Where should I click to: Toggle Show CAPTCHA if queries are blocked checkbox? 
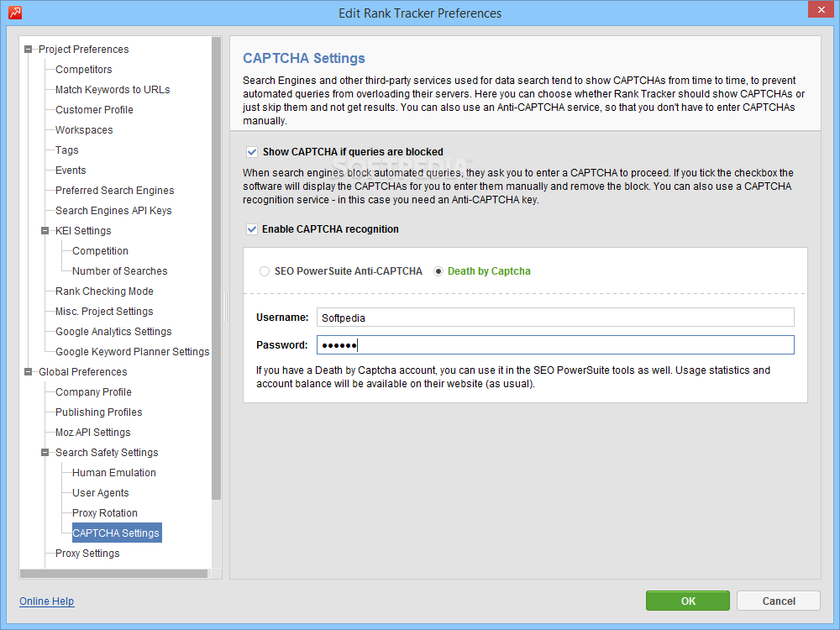252,152
